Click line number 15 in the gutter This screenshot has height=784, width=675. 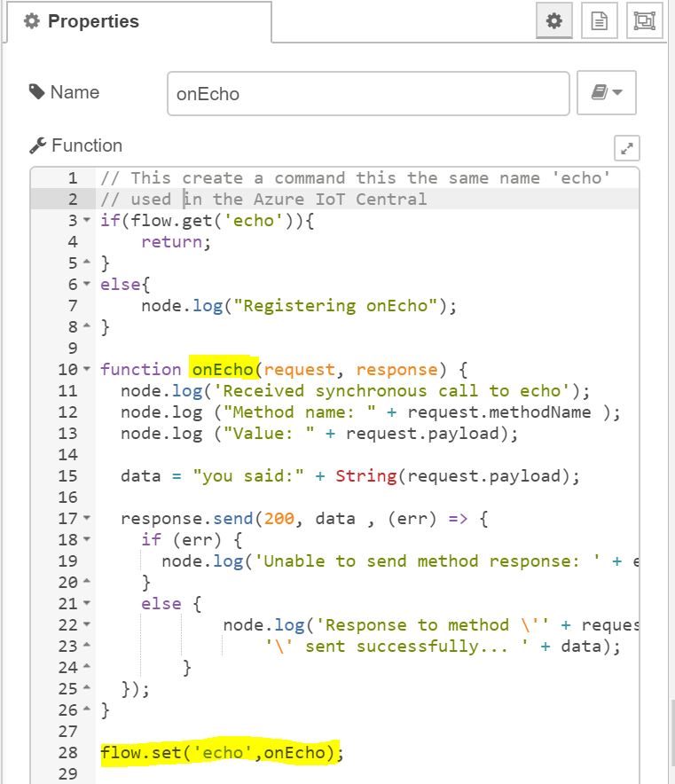click(x=67, y=476)
